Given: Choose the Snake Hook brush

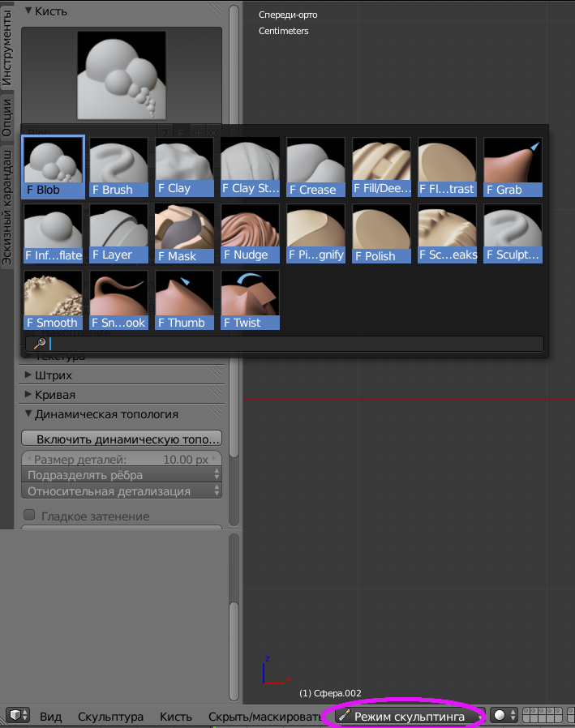Looking at the screenshot, I should (119, 301).
